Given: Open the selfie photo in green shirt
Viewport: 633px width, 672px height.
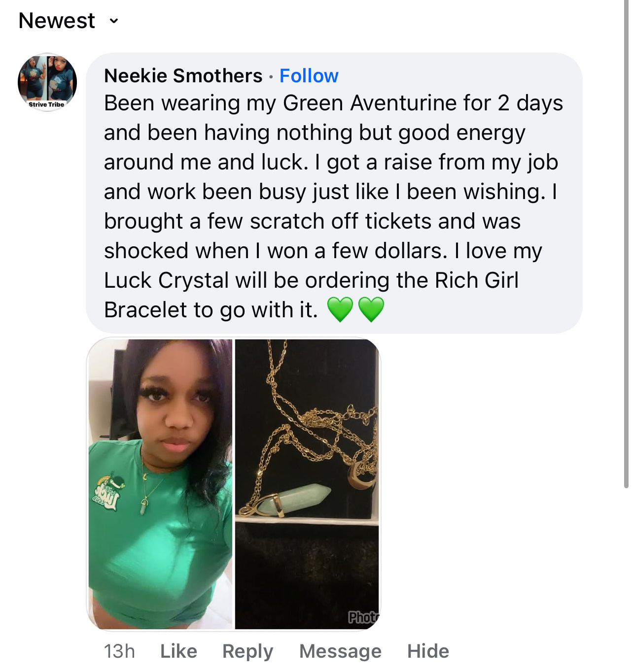Looking at the screenshot, I should pos(160,484).
